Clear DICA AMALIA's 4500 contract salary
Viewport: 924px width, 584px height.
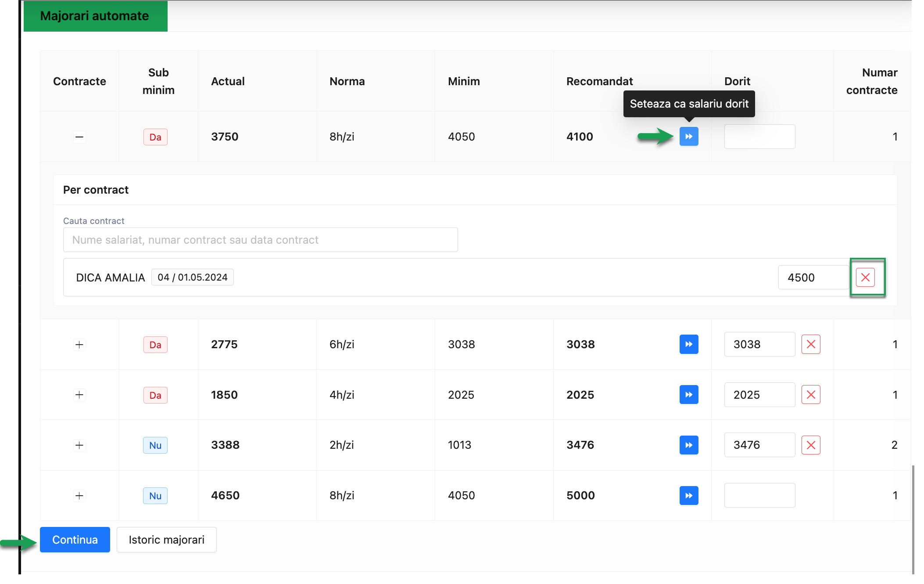[x=865, y=278]
